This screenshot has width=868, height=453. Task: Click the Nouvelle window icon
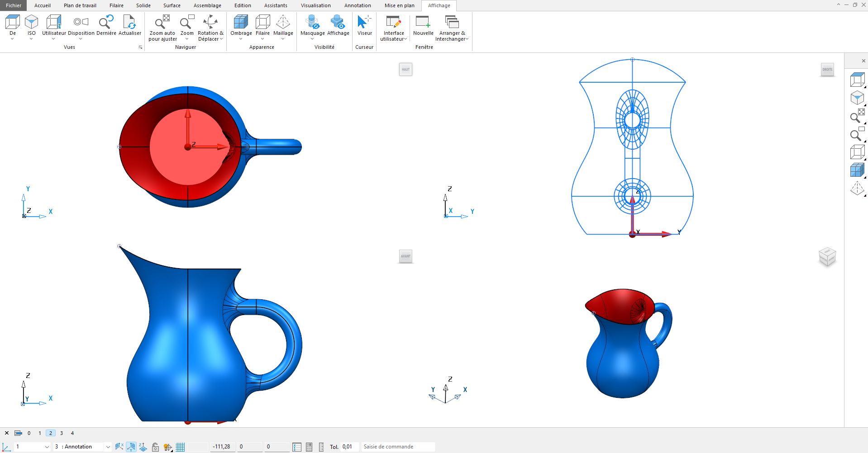click(423, 22)
